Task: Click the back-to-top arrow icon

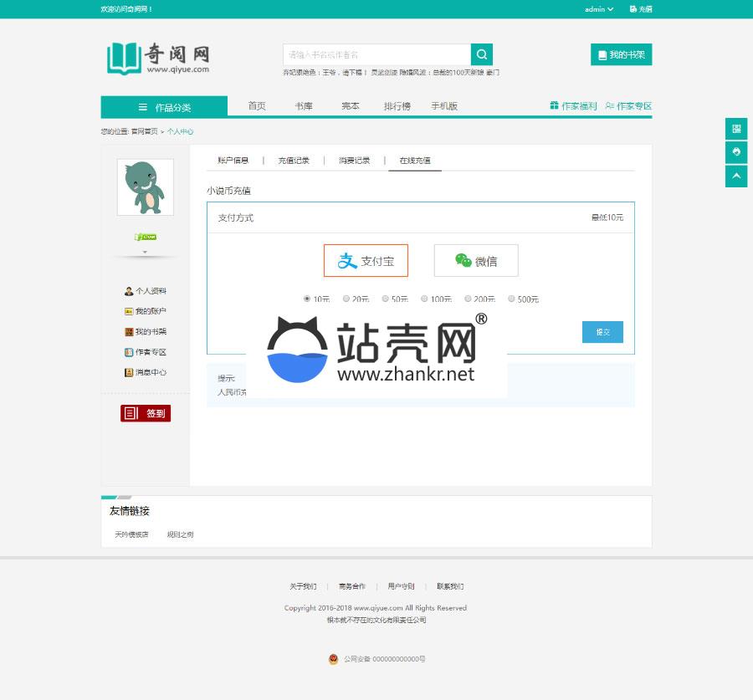Action: pyautogui.click(x=735, y=176)
